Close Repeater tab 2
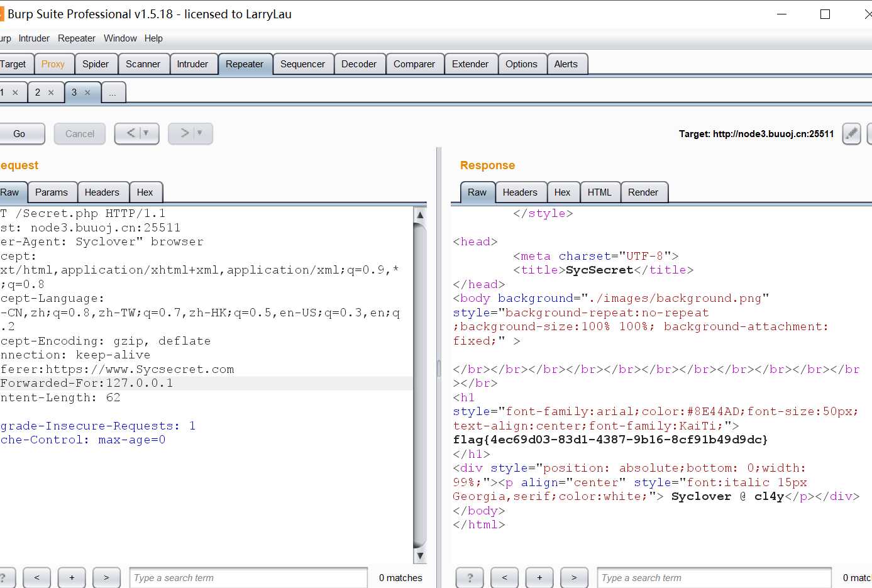872x588 pixels. (51, 92)
